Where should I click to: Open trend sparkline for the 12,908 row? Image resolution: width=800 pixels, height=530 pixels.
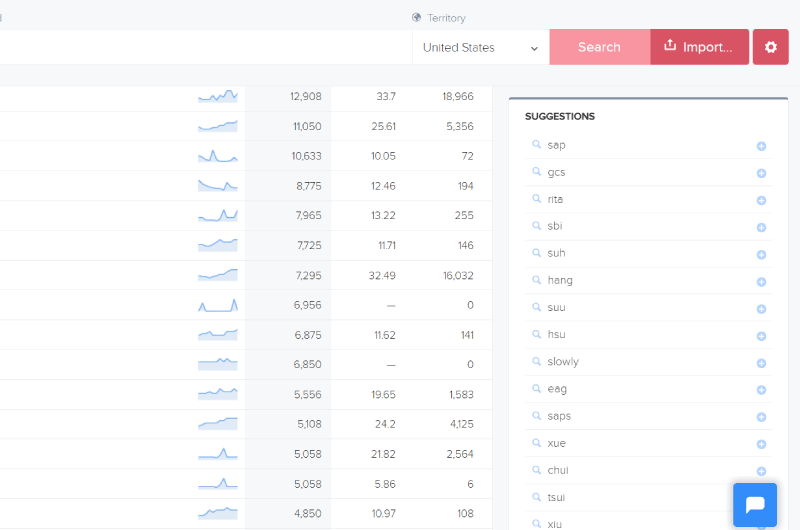click(x=218, y=96)
